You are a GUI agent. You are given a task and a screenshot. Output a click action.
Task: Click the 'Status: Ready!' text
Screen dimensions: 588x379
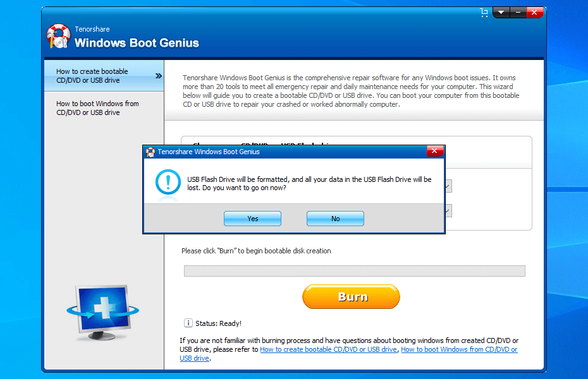click(x=218, y=323)
